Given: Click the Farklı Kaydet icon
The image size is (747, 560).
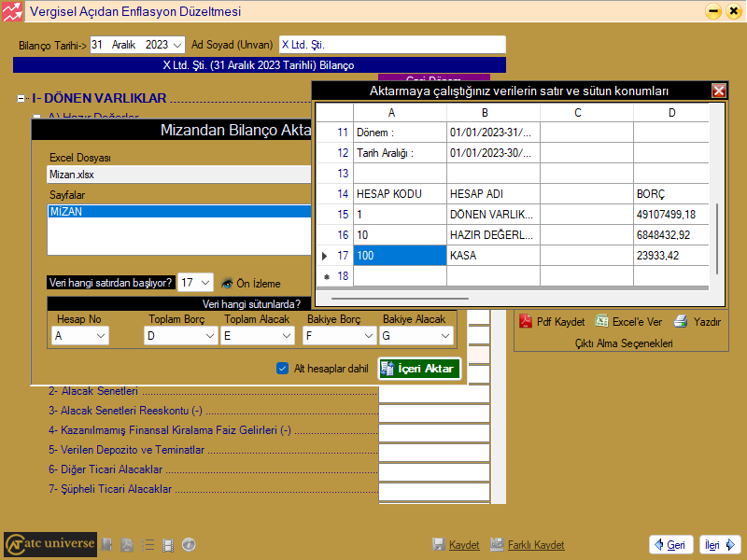Looking at the screenshot, I should [x=498, y=544].
